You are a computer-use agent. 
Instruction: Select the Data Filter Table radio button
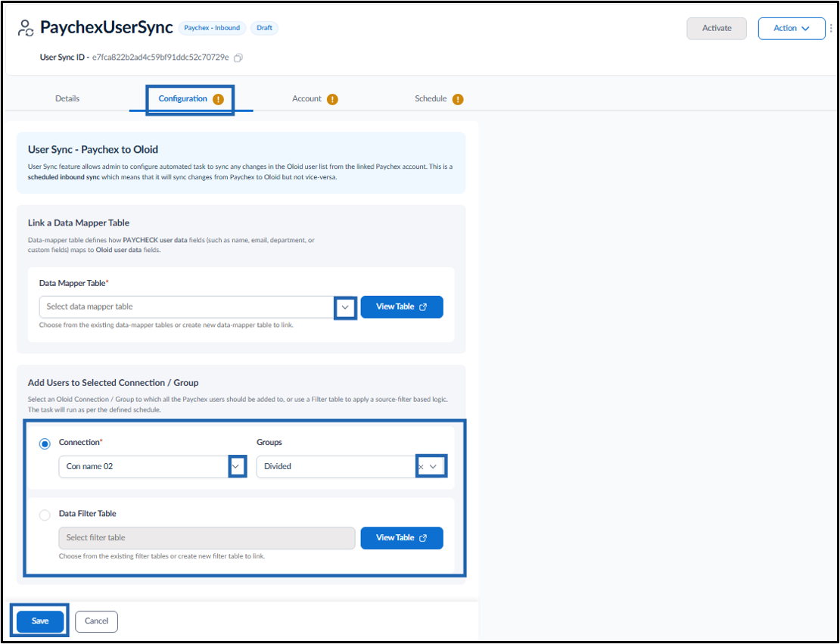click(45, 515)
